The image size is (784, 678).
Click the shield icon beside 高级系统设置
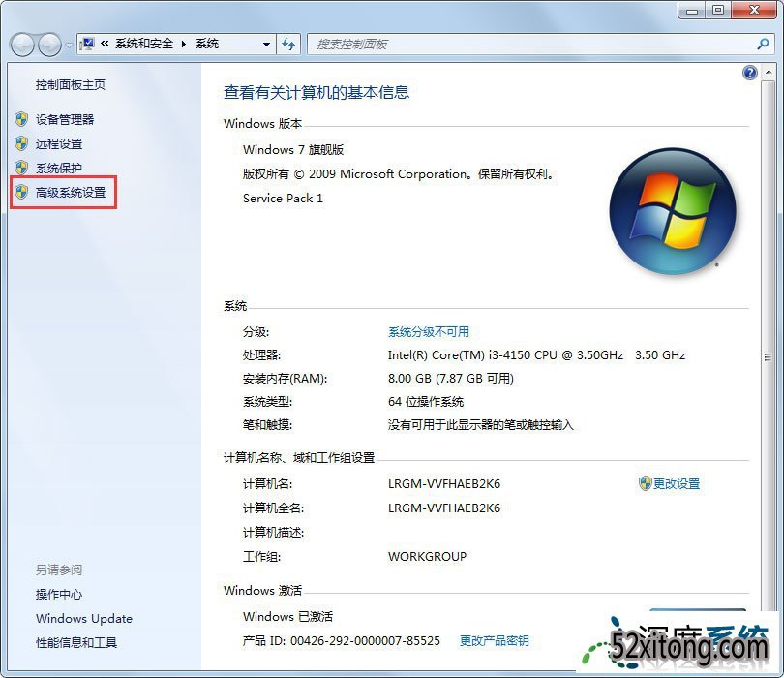[x=21, y=192]
